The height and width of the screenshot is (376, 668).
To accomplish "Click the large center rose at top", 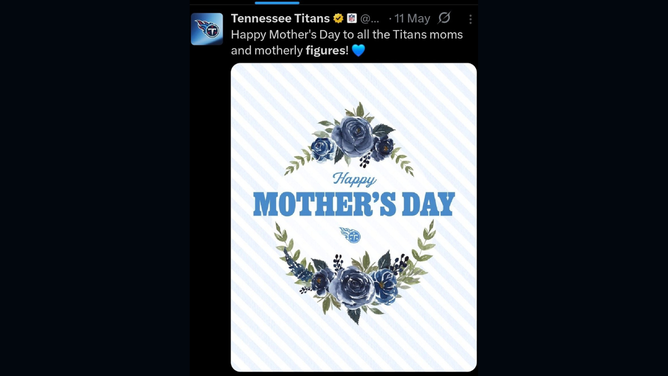I will tap(352, 136).
